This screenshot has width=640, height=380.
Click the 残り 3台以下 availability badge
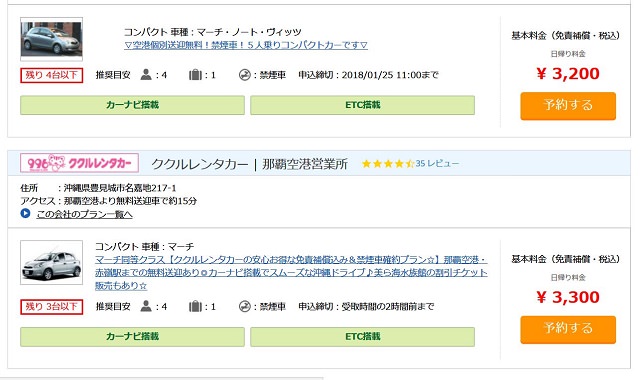coord(51,307)
